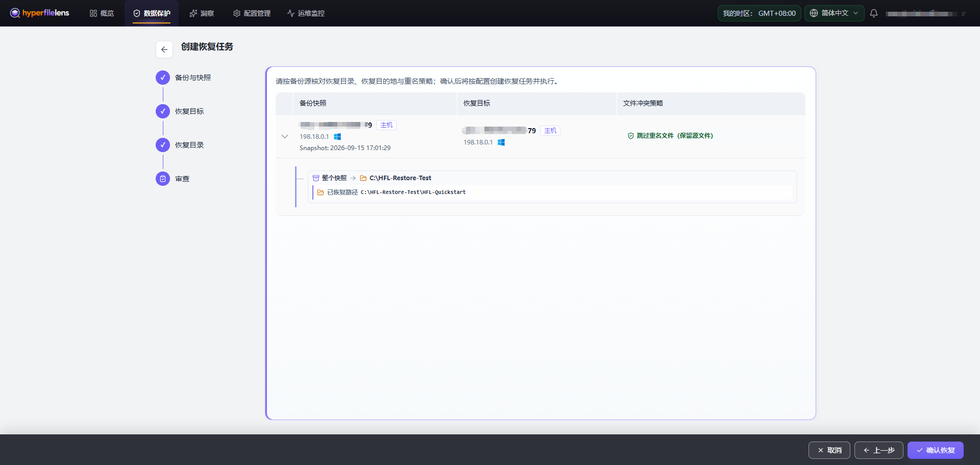The width and height of the screenshot is (980, 465).
Task: Click Windows icon beside restore target IP
Action: click(501, 142)
